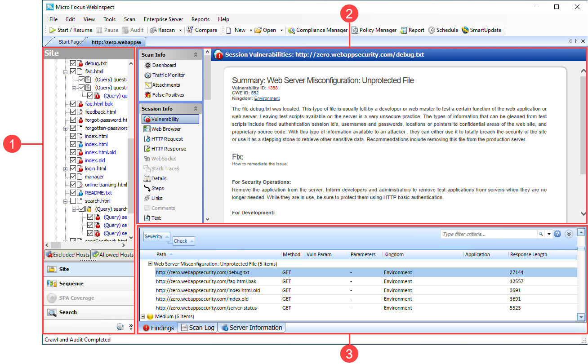Switch to the Scan Log tab
588x364 pixels.
pos(197,328)
